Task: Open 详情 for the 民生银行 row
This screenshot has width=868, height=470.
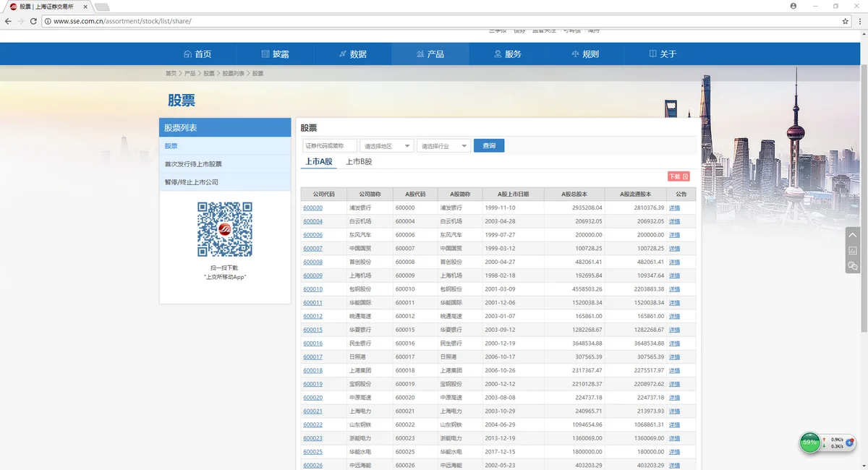Action: (674, 343)
